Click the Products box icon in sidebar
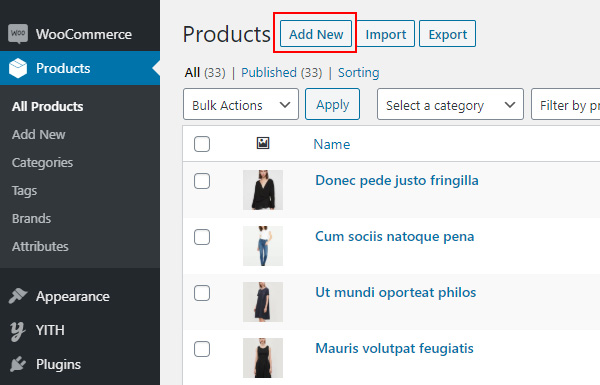 (x=18, y=68)
